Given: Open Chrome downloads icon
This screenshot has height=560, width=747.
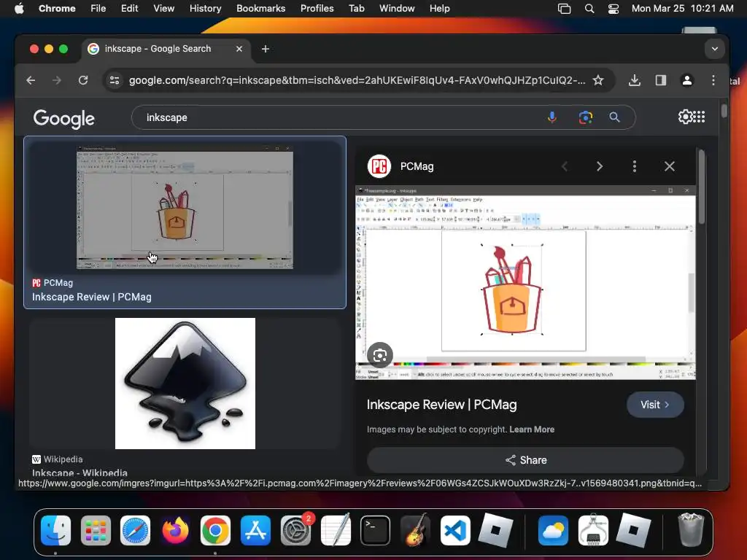Looking at the screenshot, I should point(634,80).
